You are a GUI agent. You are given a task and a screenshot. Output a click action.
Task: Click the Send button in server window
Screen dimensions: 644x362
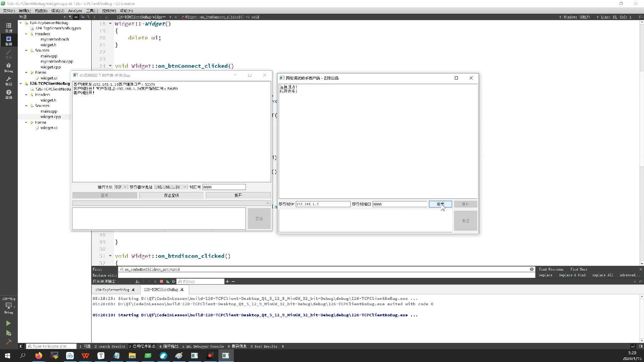(x=259, y=219)
